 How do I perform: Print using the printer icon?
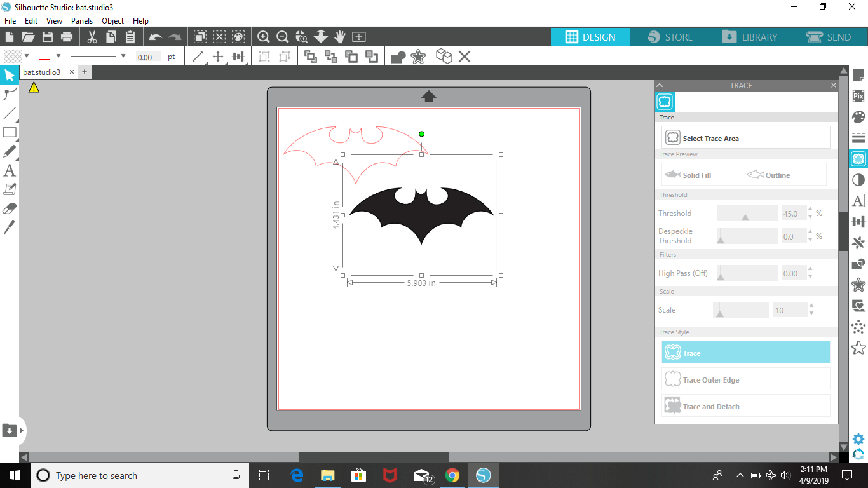click(67, 37)
